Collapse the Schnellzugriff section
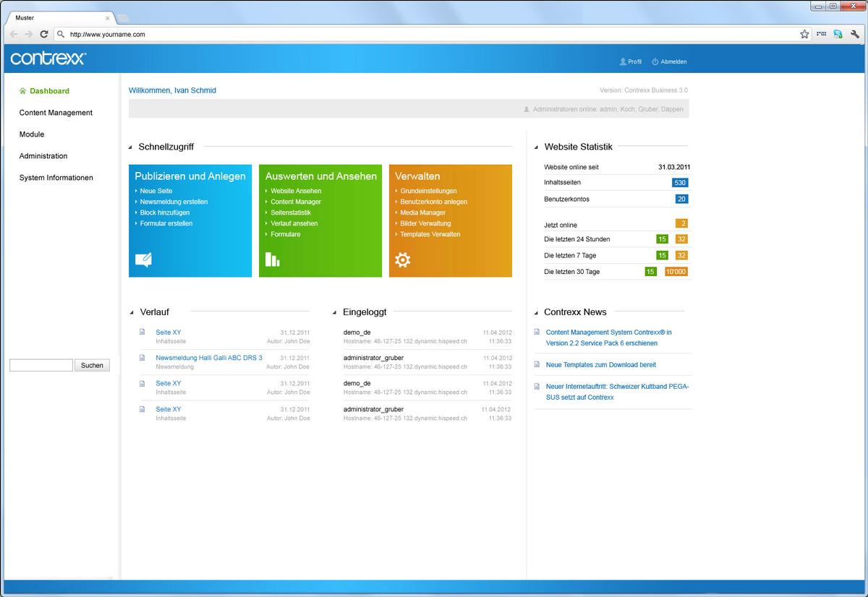This screenshot has width=868, height=597. coord(131,147)
